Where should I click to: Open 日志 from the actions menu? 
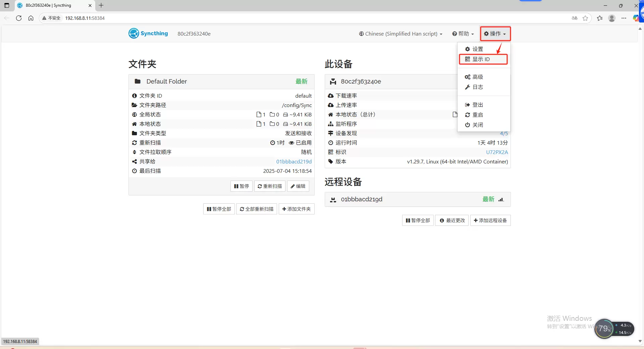(x=477, y=87)
